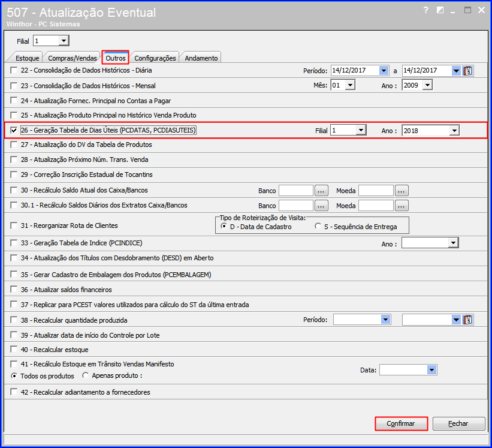Open the Mês dropdown showing 01
492x448 pixels.
point(350,85)
